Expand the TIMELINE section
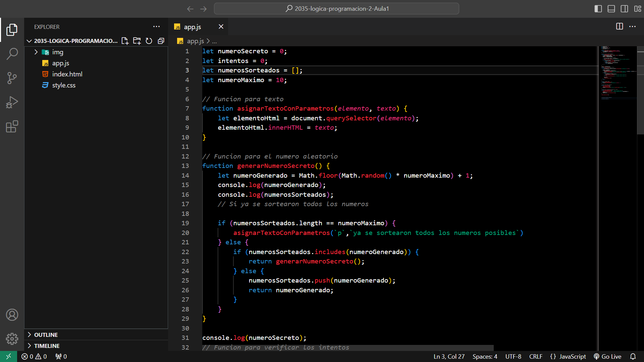The height and width of the screenshot is (362, 644). click(x=47, y=346)
